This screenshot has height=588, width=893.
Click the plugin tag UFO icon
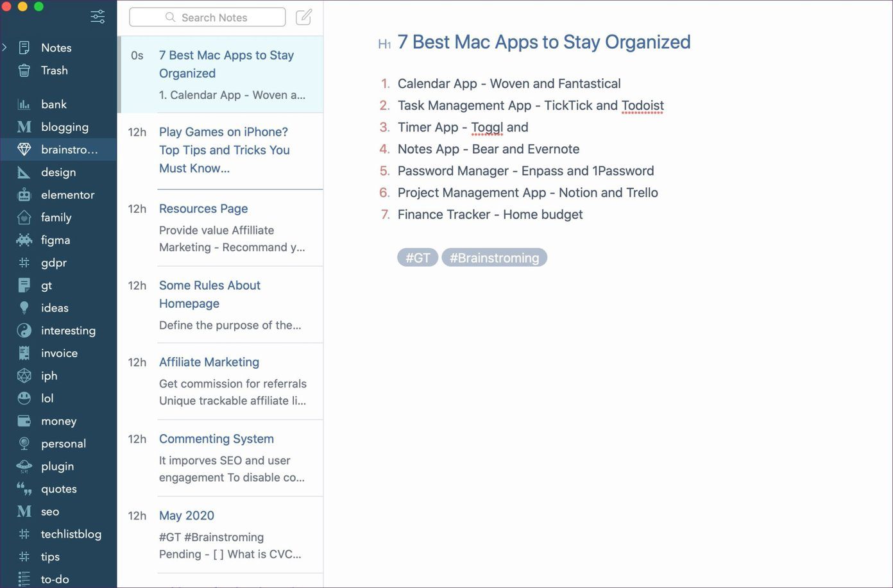[24, 466]
